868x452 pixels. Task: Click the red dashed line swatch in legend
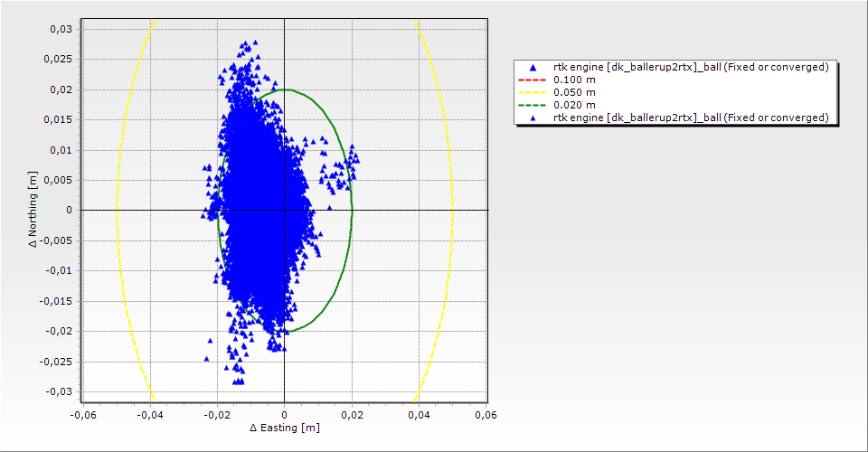pos(533,80)
